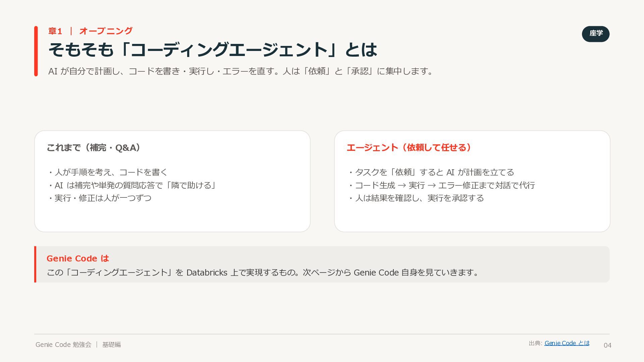Click the page number 04

[x=607, y=345]
